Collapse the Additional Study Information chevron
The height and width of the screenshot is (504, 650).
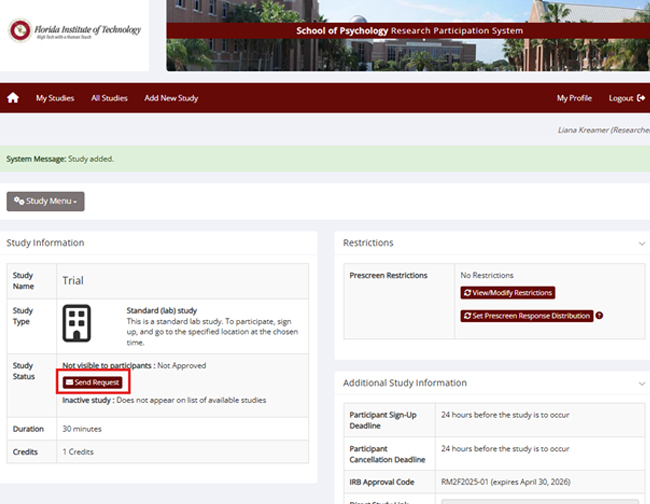click(x=641, y=383)
